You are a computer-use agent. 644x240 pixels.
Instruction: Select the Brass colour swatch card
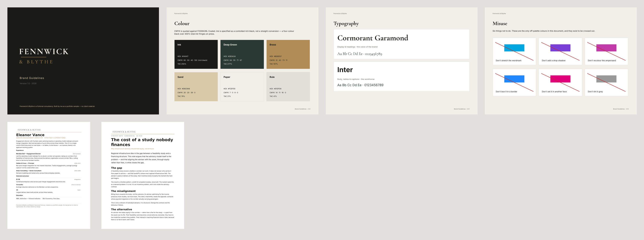(x=288, y=54)
